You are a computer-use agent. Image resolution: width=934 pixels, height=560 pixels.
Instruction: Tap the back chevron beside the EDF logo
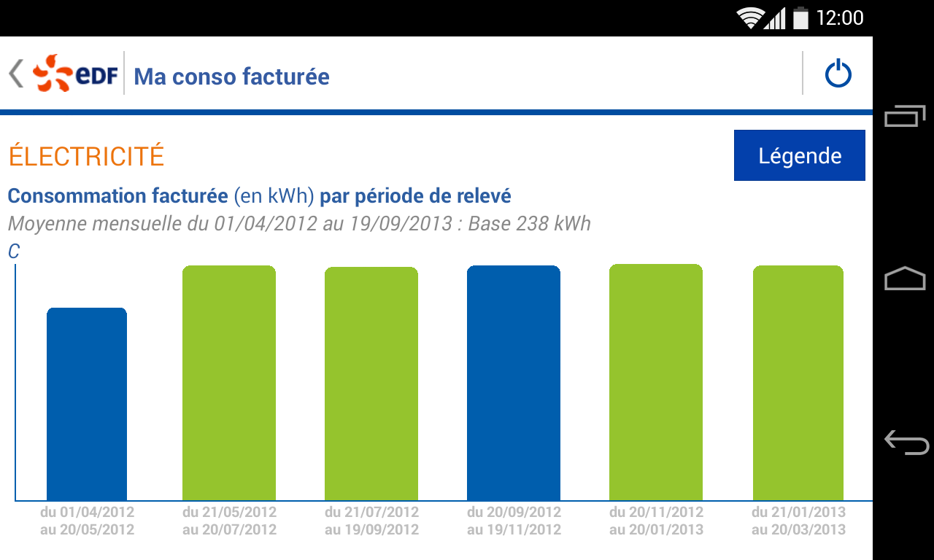[15, 73]
